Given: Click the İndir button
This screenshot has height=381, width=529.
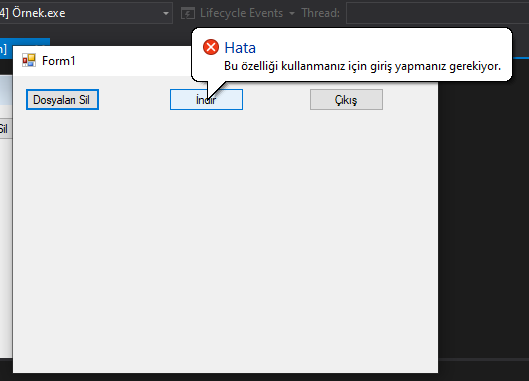Looking at the screenshot, I should (206, 100).
